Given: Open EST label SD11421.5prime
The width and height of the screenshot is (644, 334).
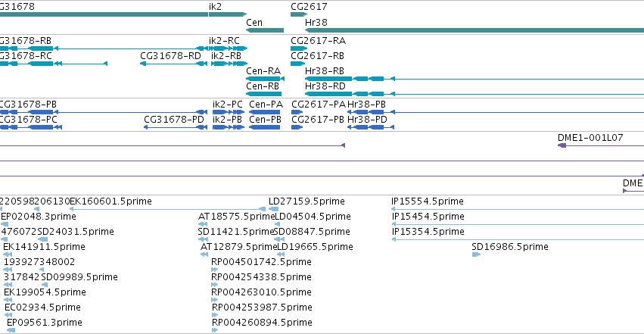Looking at the screenshot, I should [236, 232].
